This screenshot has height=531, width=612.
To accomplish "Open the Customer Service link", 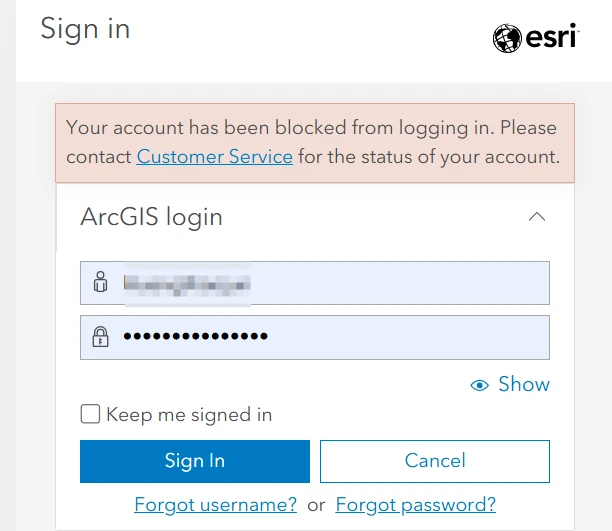I will tap(215, 157).
